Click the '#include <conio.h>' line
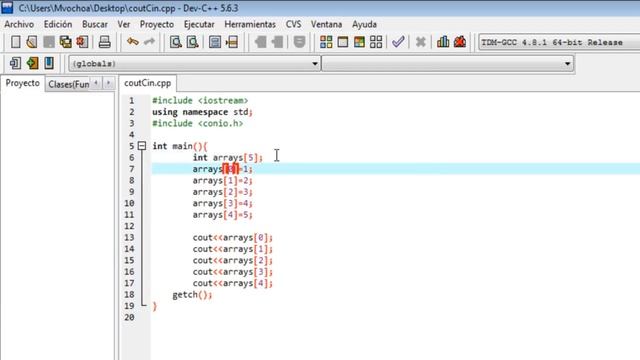 tap(198, 123)
